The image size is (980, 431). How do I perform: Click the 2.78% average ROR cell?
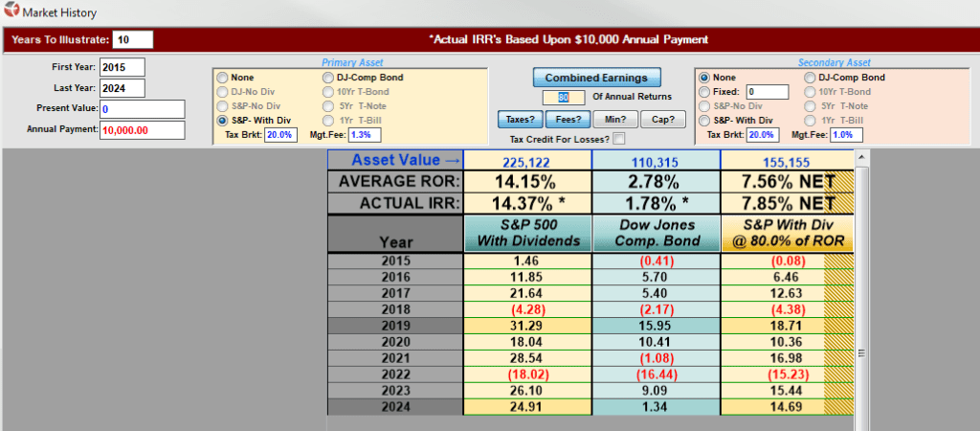pyautogui.click(x=656, y=182)
